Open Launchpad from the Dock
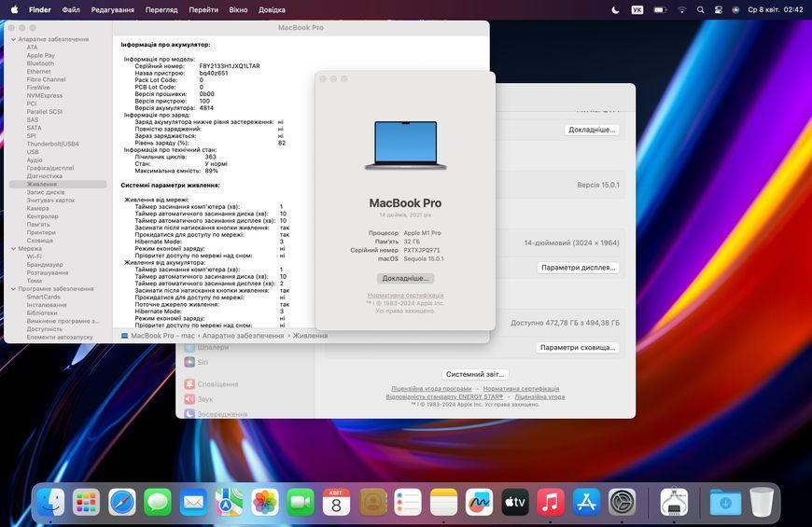 pos(86,502)
